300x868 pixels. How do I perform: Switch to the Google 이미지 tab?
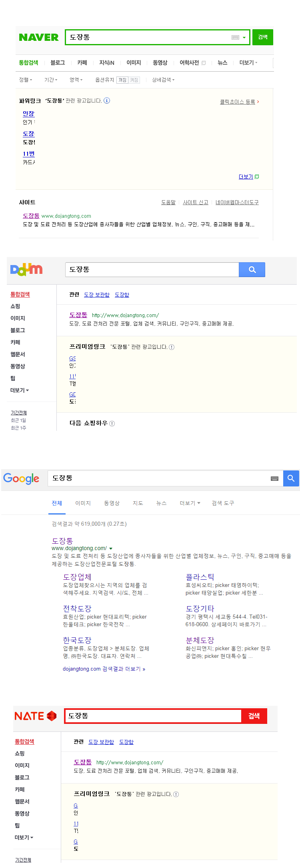point(83,503)
